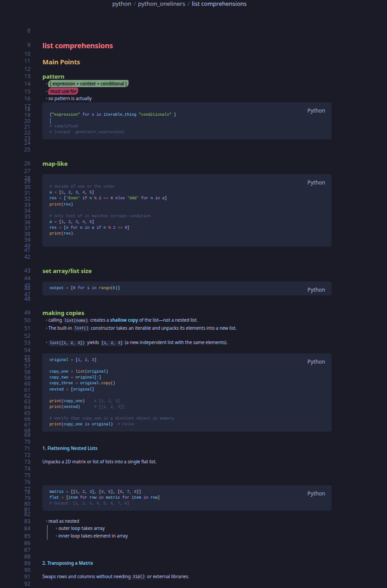Click the 'Unpacks a 2D matrix' paragraph
Viewport: 387px width, 588px height.
click(x=100, y=462)
